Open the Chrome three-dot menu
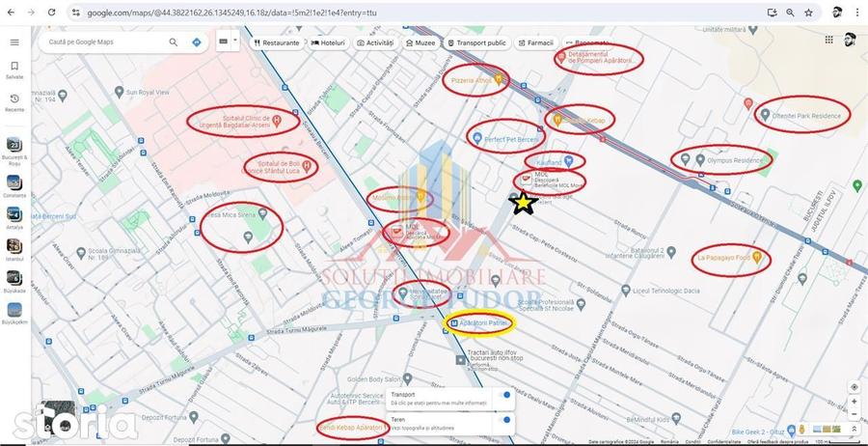This screenshot has height=446, width=868. [x=857, y=13]
